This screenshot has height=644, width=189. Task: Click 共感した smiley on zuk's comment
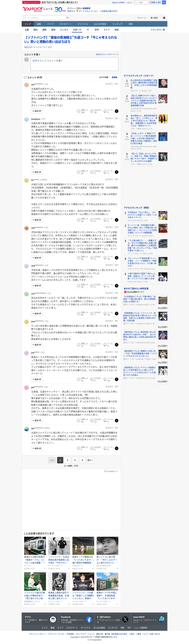click(x=78, y=258)
